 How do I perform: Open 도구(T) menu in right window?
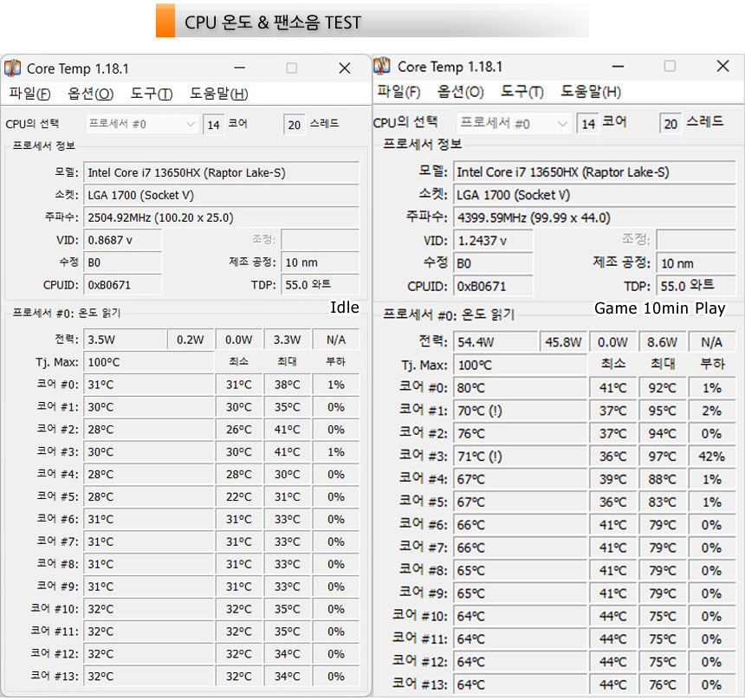click(x=521, y=92)
